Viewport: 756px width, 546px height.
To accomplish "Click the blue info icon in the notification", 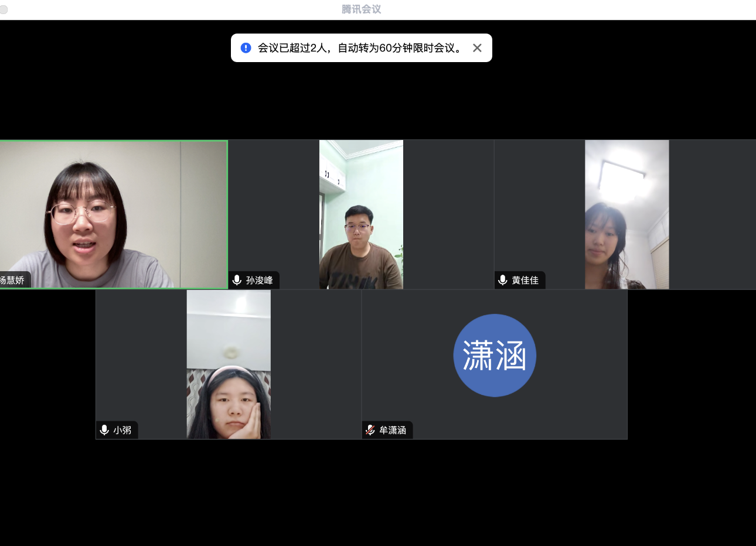I will point(246,48).
